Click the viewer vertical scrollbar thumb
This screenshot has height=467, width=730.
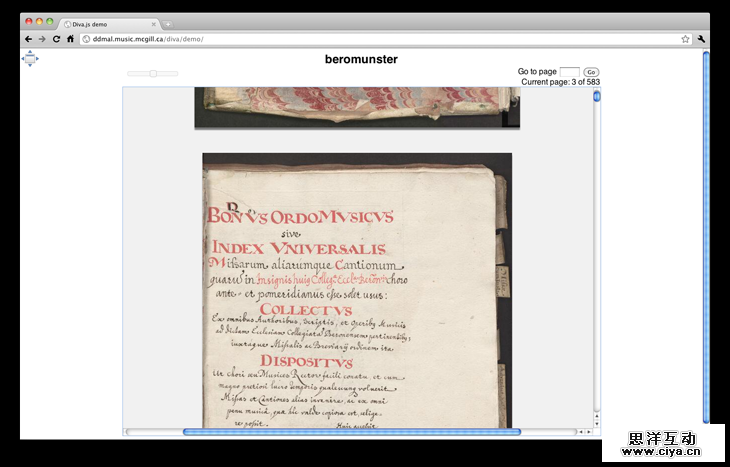click(597, 96)
